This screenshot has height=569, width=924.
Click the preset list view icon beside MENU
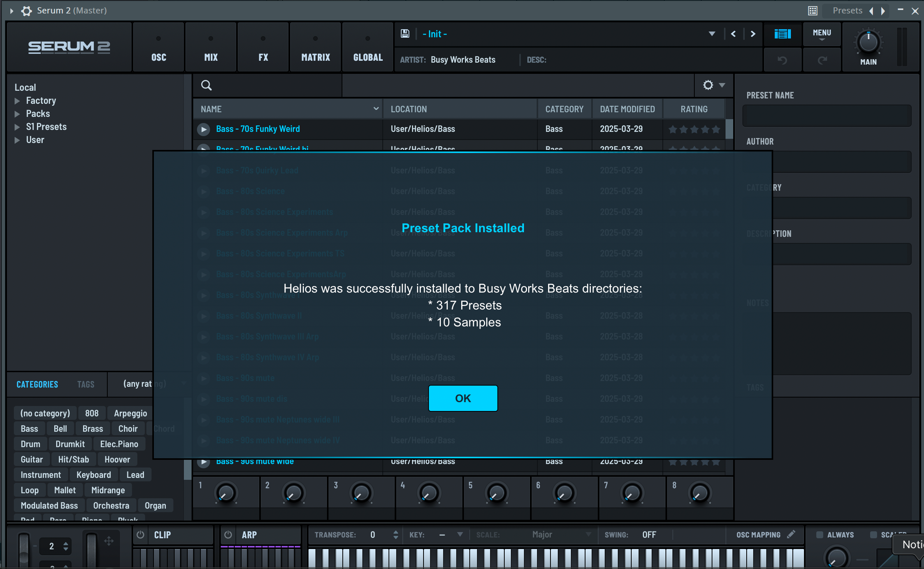pyautogui.click(x=782, y=34)
